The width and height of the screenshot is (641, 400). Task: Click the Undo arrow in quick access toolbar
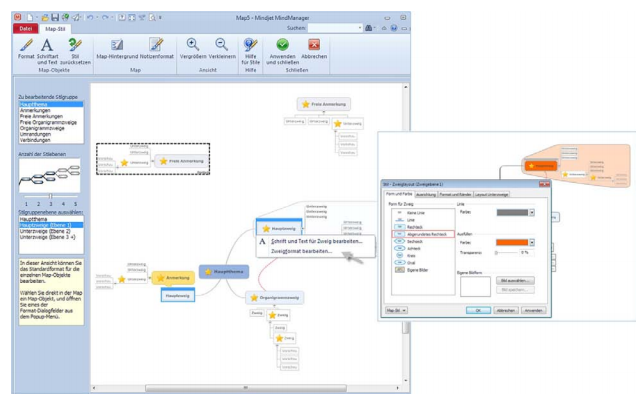pyautogui.click(x=90, y=17)
